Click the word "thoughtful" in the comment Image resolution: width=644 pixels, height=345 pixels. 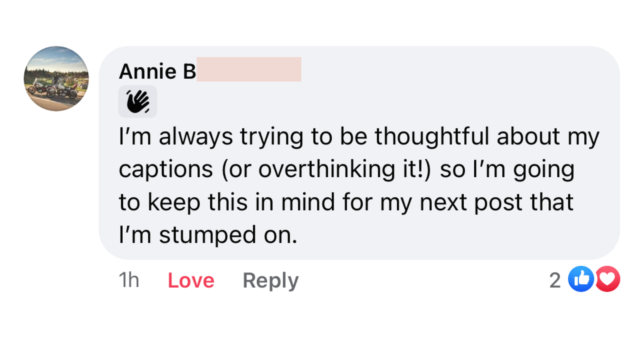(432, 136)
